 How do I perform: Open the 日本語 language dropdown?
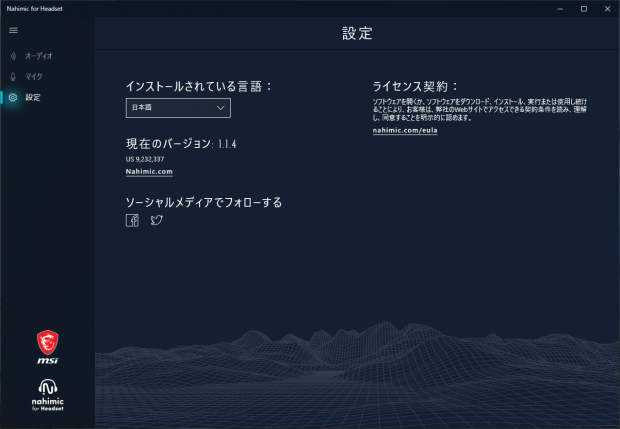point(178,108)
